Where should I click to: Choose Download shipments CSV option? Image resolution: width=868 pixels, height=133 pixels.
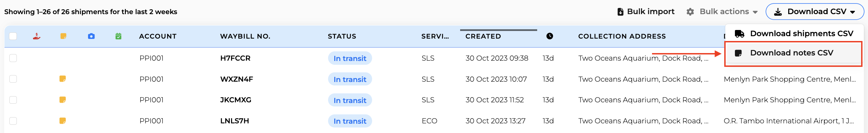pyautogui.click(x=794, y=33)
